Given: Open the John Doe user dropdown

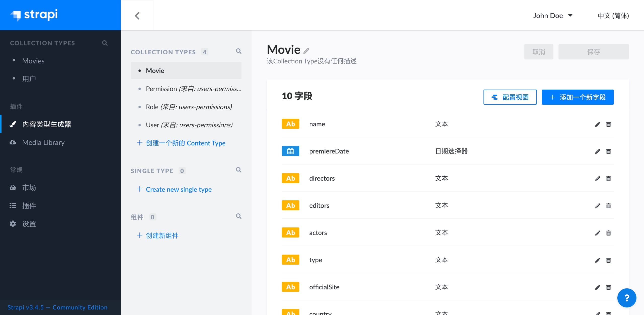Looking at the screenshot, I should point(553,16).
